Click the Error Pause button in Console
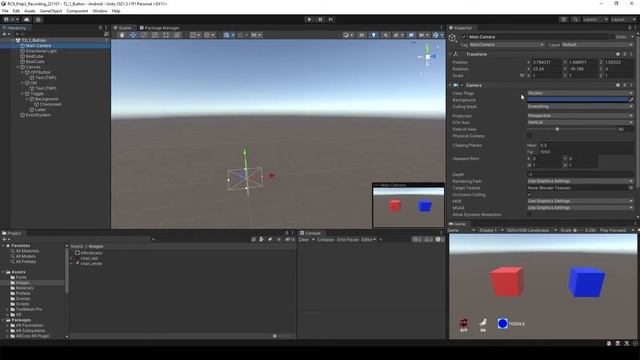 coord(348,240)
